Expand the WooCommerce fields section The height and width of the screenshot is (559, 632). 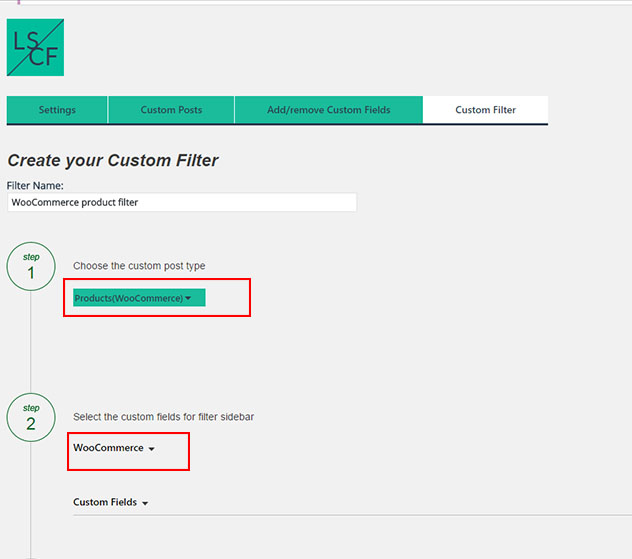(114, 448)
